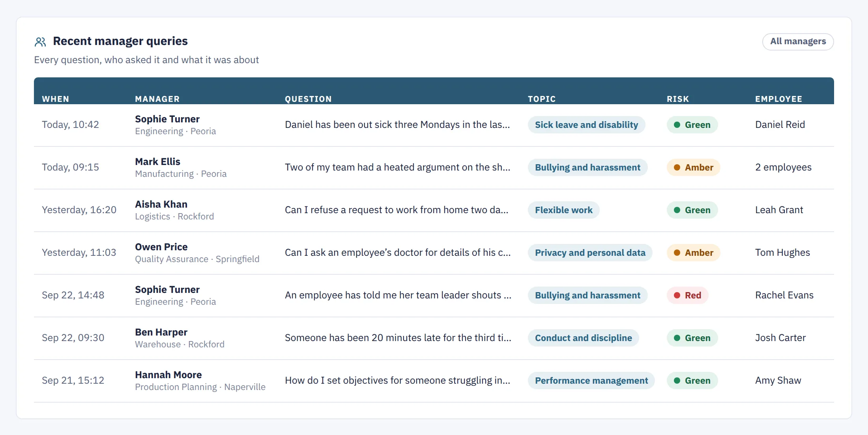The image size is (868, 435).
Task: Click the Green risk badge for Leah Grant
Action: coord(692,210)
